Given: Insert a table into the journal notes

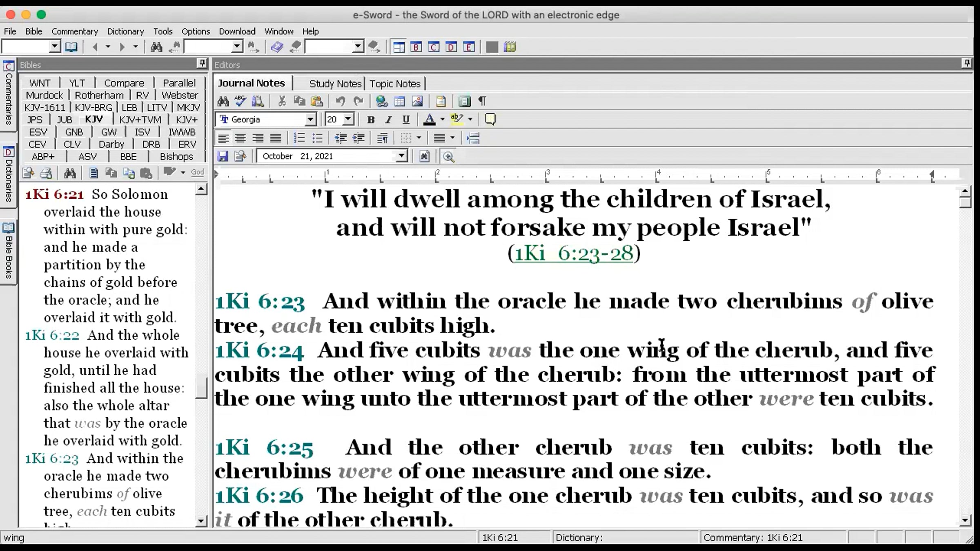Looking at the screenshot, I should coord(399,101).
